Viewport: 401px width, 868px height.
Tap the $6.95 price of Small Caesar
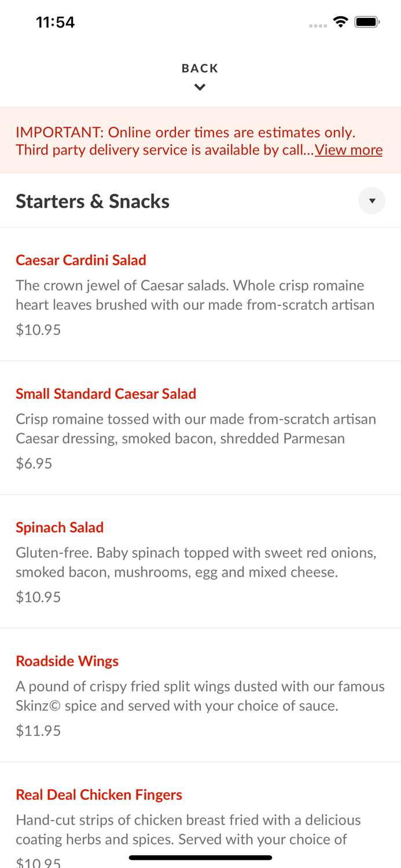click(x=34, y=464)
